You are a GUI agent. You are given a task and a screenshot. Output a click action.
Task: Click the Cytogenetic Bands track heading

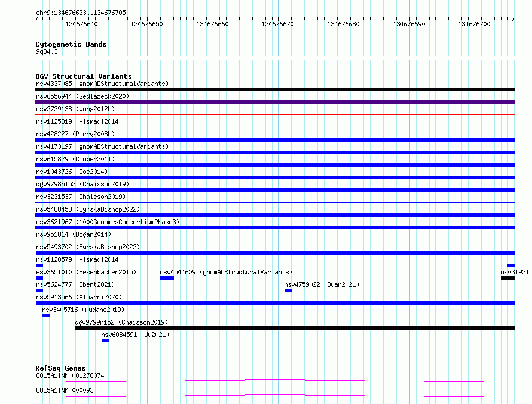coord(71,44)
